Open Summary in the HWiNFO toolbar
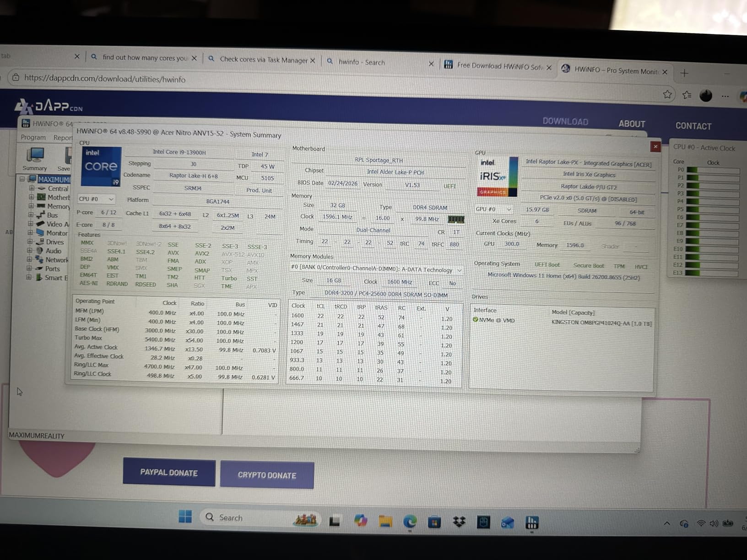747x560 pixels. tap(35, 159)
